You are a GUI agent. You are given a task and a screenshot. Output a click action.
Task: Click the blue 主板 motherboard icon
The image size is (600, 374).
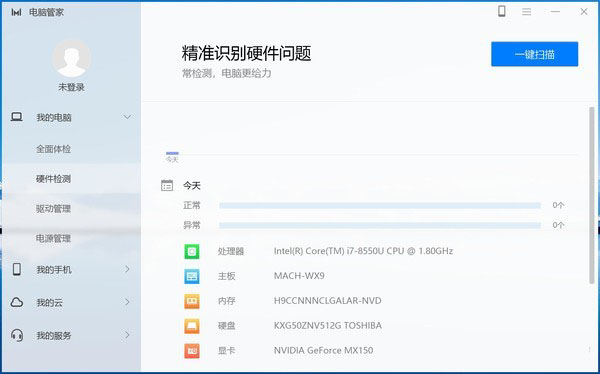(192, 276)
